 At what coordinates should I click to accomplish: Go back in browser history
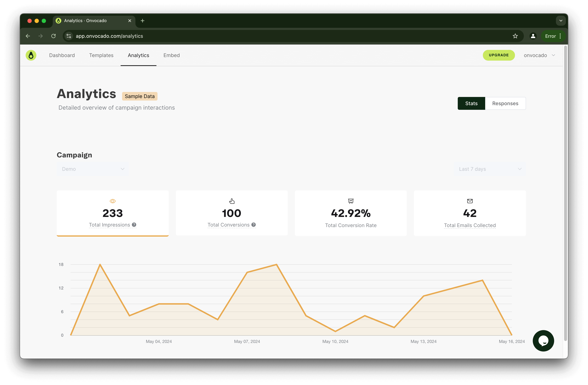point(28,36)
